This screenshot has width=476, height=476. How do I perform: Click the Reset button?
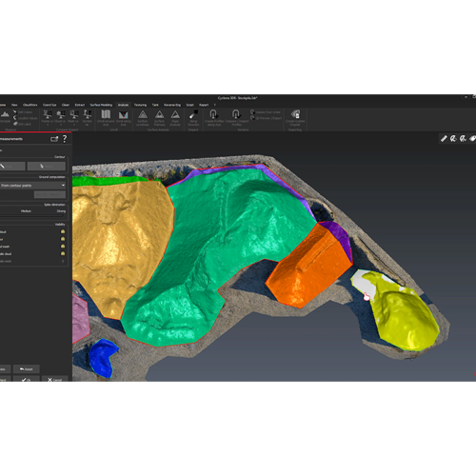point(27,369)
